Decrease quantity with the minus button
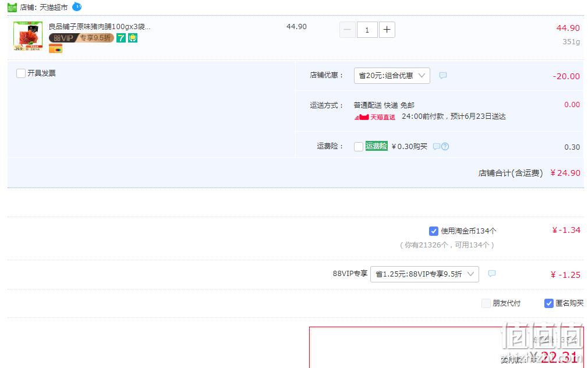588x368 pixels. click(x=347, y=30)
